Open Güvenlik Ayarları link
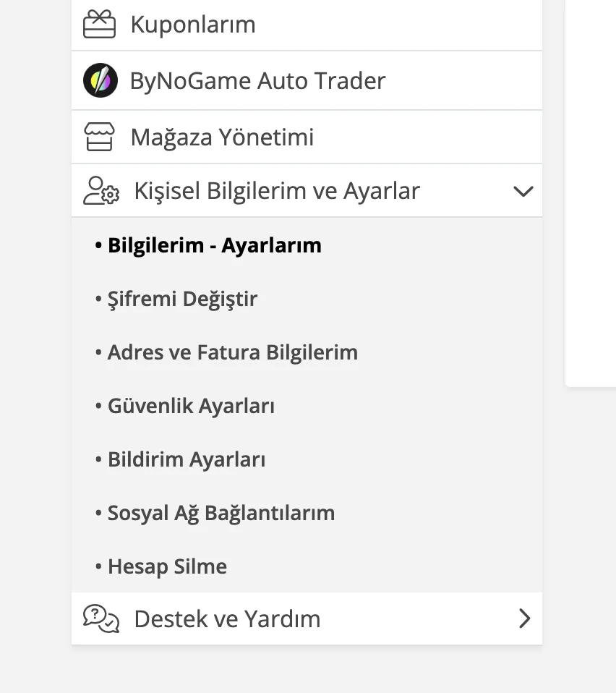 coord(191,406)
